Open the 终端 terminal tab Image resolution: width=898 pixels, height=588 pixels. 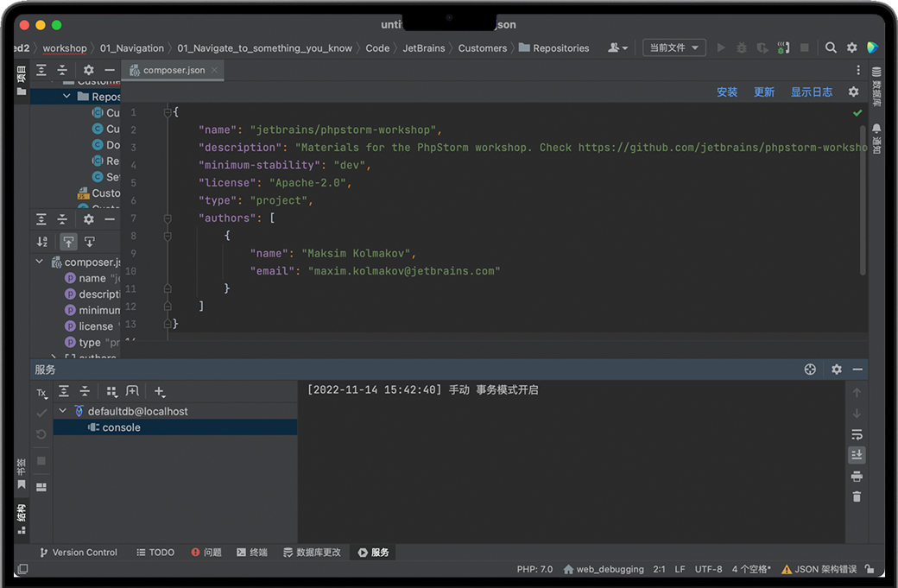coord(252,553)
